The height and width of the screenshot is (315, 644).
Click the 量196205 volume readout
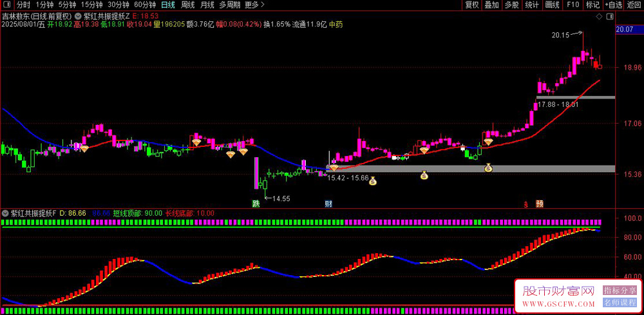[169, 24]
